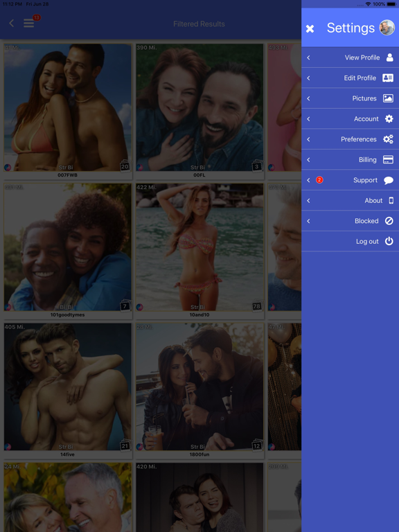The height and width of the screenshot is (532, 399).
Task: Open the Blocked users list
Action: click(x=350, y=221)
